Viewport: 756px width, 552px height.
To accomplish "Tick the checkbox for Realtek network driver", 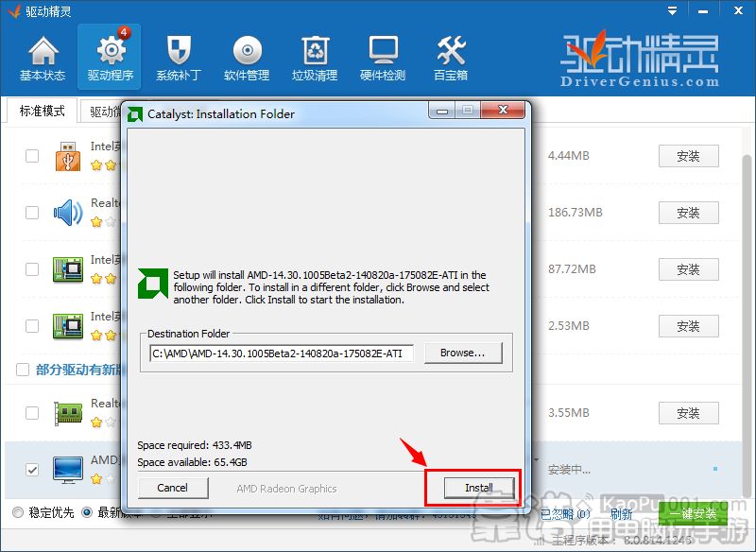I will click(x=32, y=413).
